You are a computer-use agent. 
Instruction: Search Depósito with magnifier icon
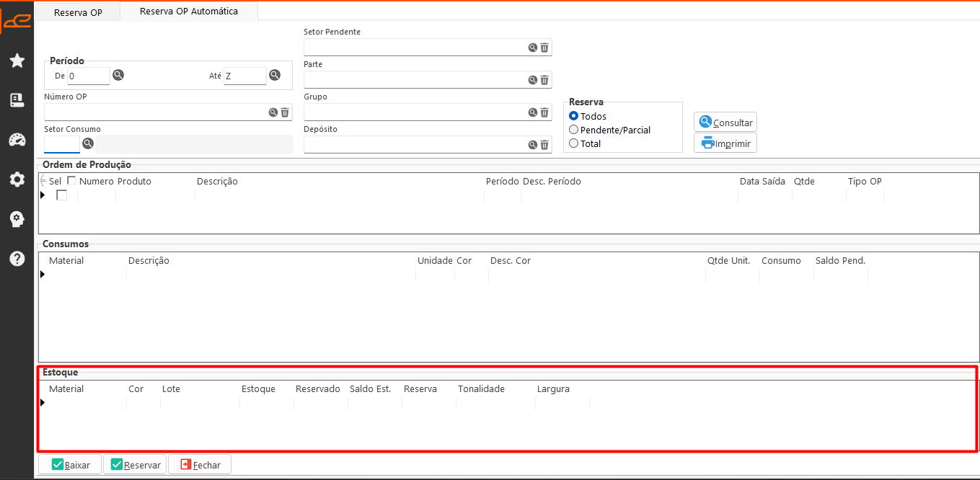533,145
